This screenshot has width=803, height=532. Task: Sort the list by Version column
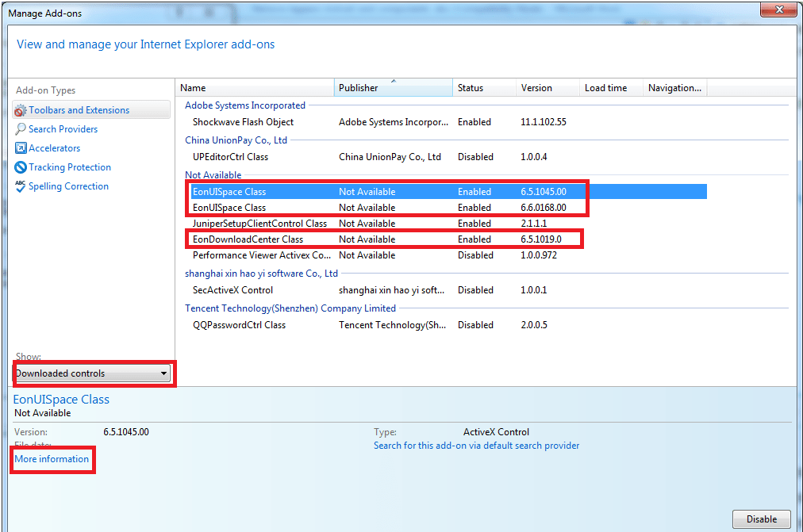(x=546, y=87)
